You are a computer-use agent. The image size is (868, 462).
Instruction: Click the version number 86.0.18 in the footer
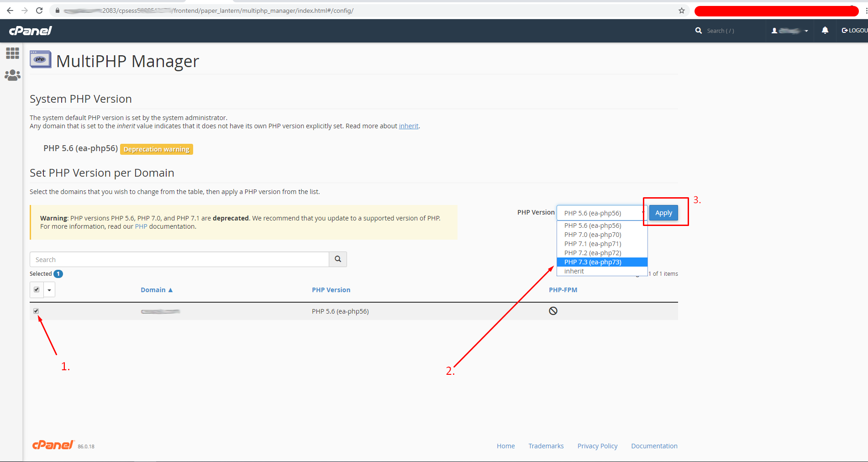click(x=86, y=446)
